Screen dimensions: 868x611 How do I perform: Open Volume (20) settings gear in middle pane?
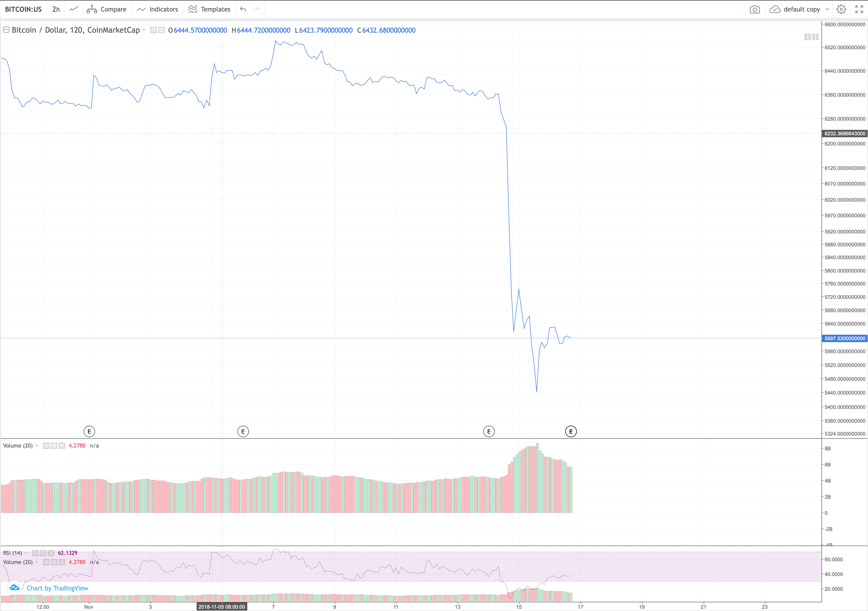(x=54, y=446)
